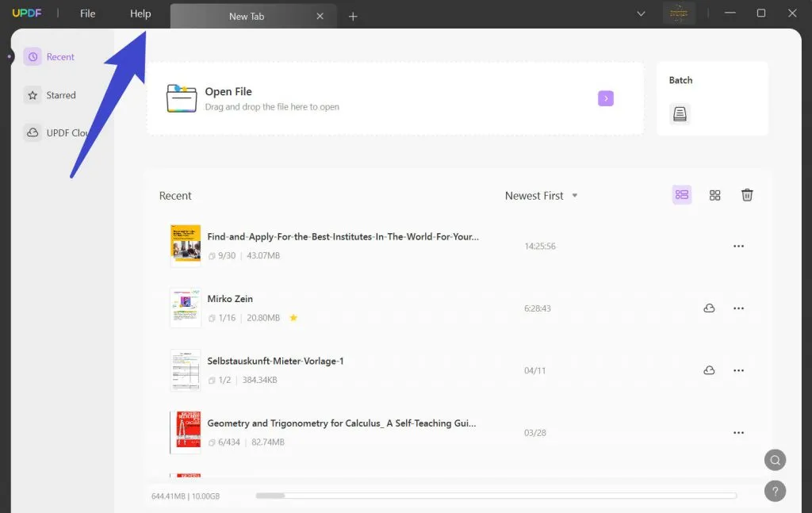This screenshot has height=513, width=812.
Task: Add a new tab with plus icon
Action: (x=353, y=17)
